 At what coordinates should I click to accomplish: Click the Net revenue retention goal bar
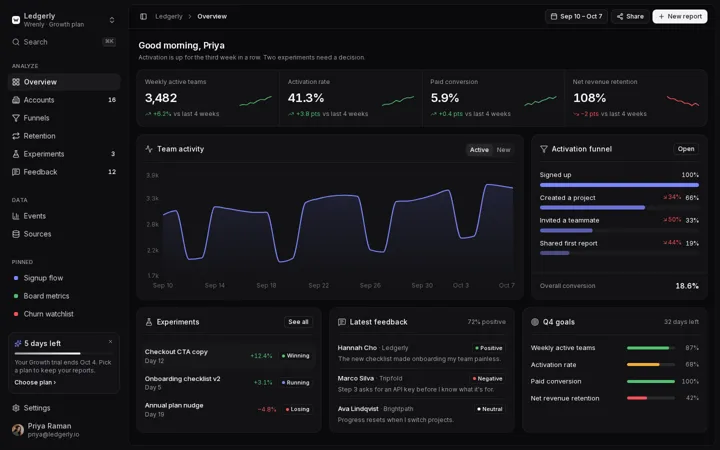(651, 398)
